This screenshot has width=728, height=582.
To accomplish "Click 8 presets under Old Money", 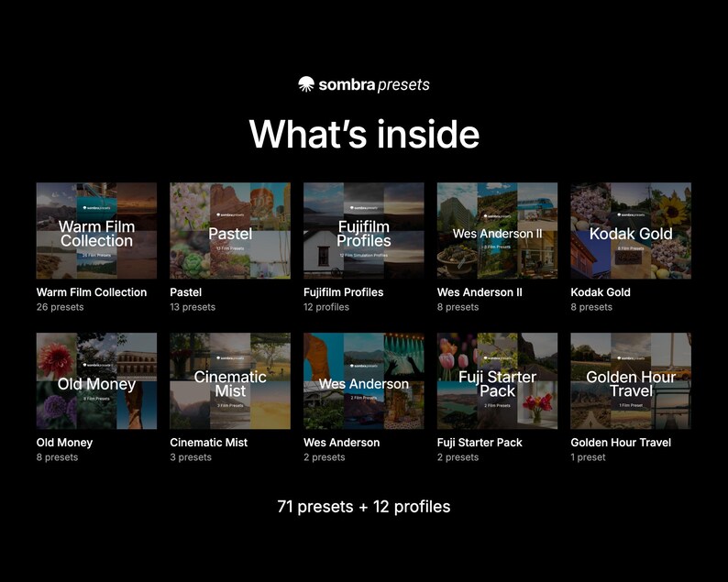I will [x=57, y=457].
